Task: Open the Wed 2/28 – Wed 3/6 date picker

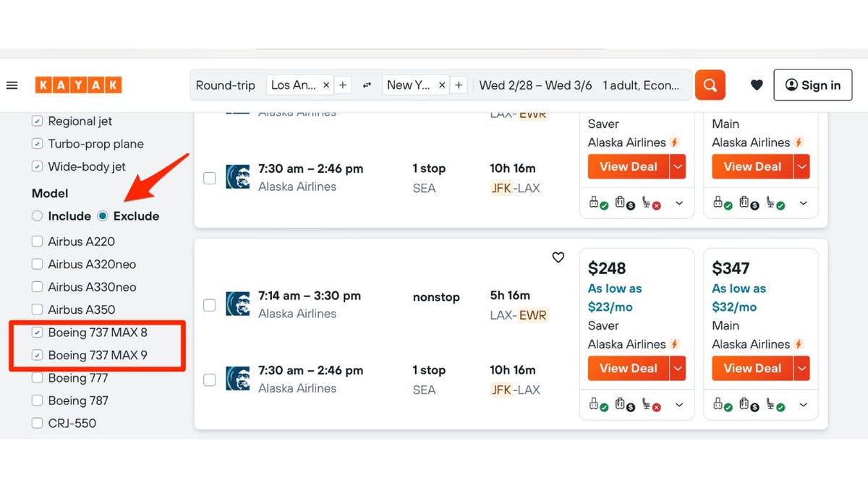Action: pos(535,85)
